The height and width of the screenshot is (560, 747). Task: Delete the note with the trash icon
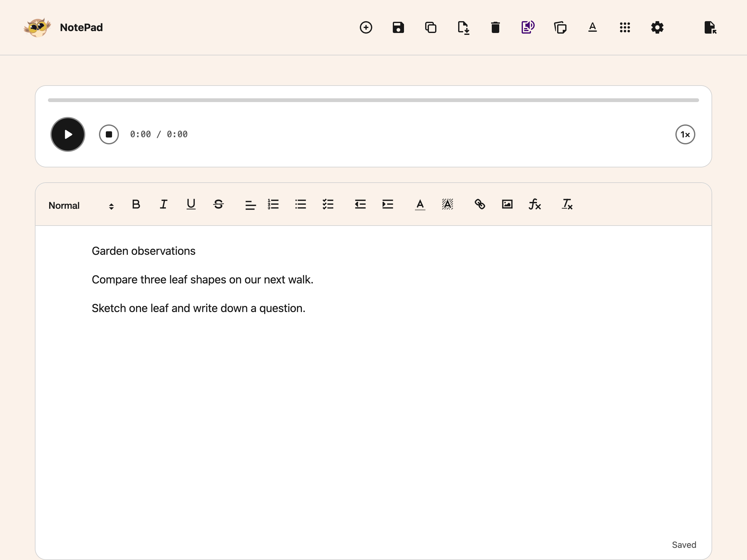pyautogui.click(x=496, y=27)
